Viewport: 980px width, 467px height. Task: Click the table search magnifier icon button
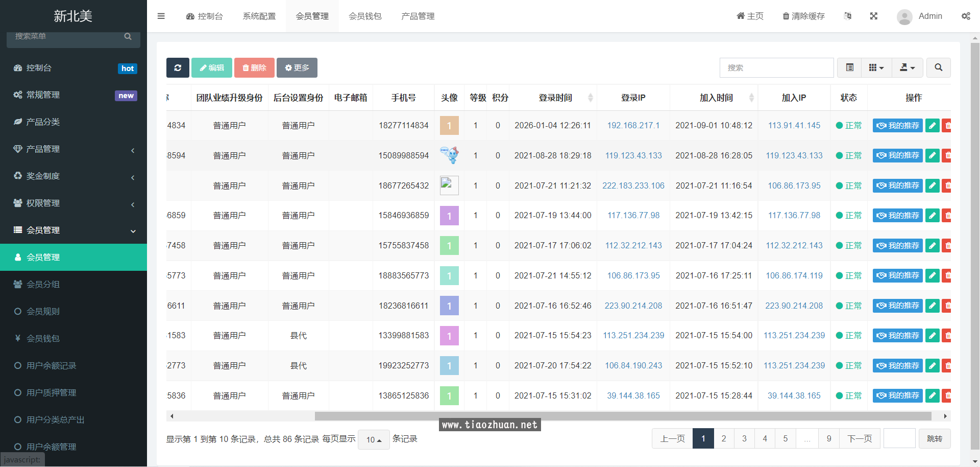[938, 67]
